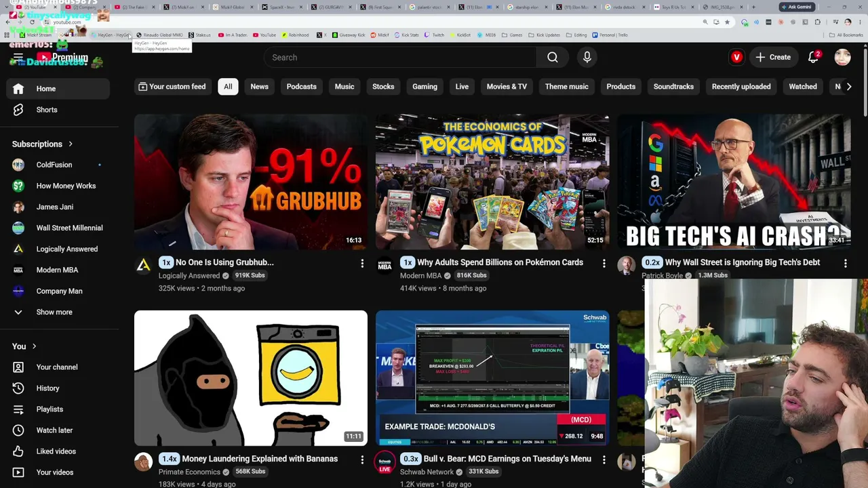
Task: Open the ColdFusion subscription
Action: (x=55, y=165)
